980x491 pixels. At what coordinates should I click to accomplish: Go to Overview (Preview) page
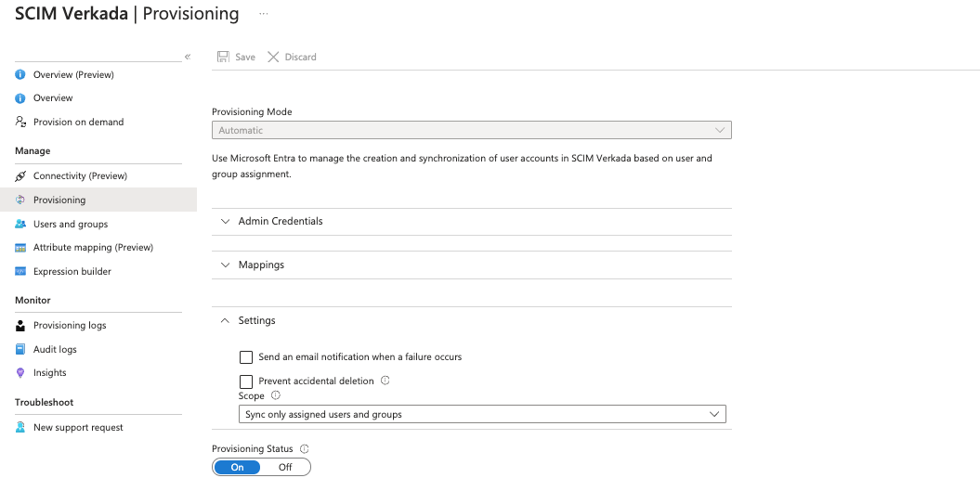pos(73,74)
